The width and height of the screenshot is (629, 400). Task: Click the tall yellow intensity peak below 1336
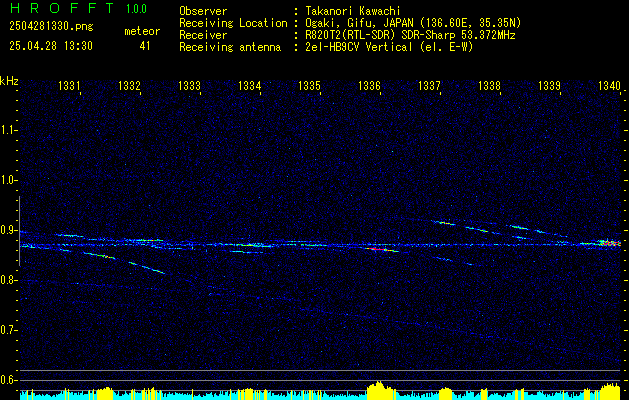tap(379, 390)
